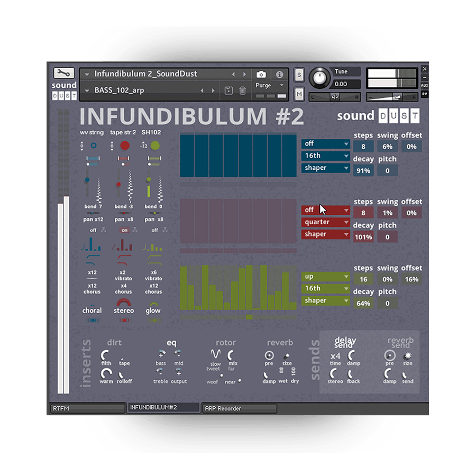Viewport: 476px width, 476px height.
Task: Click the red tape str 2 layer circle
Action: pos(124,145)
